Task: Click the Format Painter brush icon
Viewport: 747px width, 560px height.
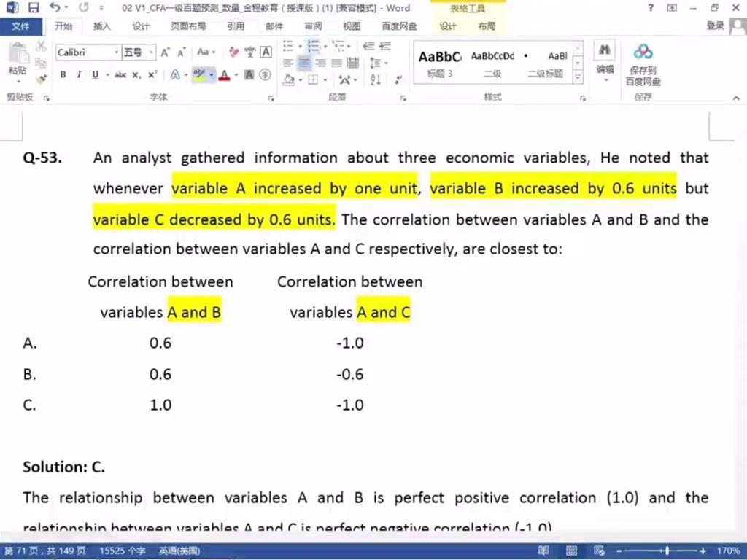Action: [41, 78]
